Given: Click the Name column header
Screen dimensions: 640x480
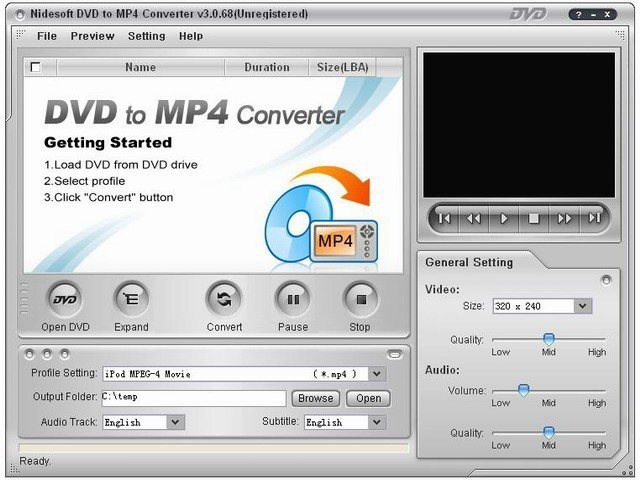Looking at the screenshot, I should 140,67.
